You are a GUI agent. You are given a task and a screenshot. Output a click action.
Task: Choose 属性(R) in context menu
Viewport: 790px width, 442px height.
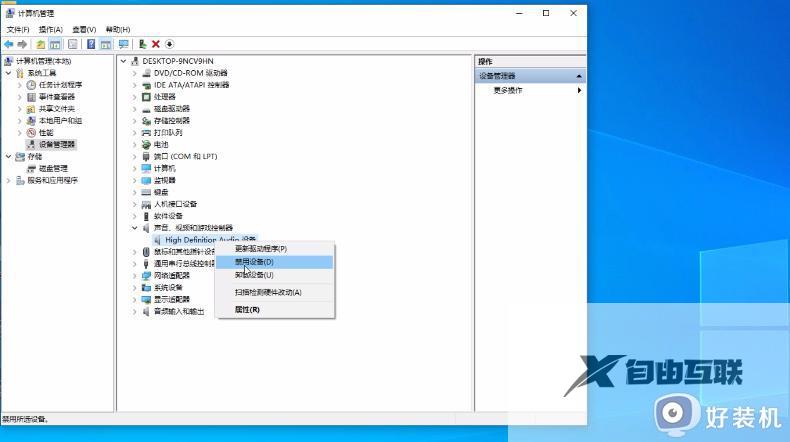275,309
